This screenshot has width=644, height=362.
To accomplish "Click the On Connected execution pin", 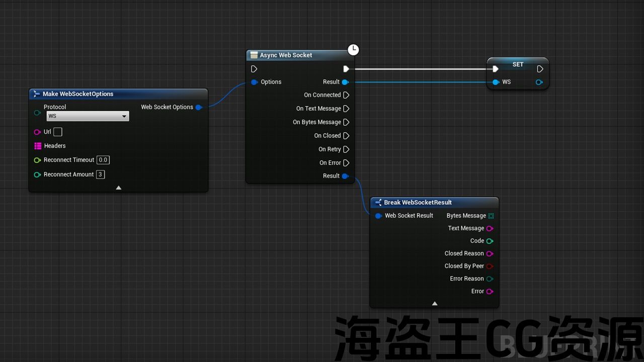I will [346, 95].
